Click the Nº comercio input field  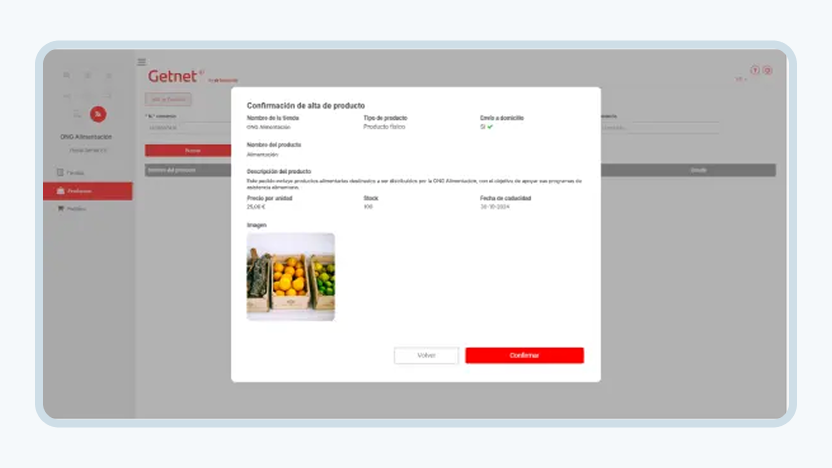click(188, 128)
